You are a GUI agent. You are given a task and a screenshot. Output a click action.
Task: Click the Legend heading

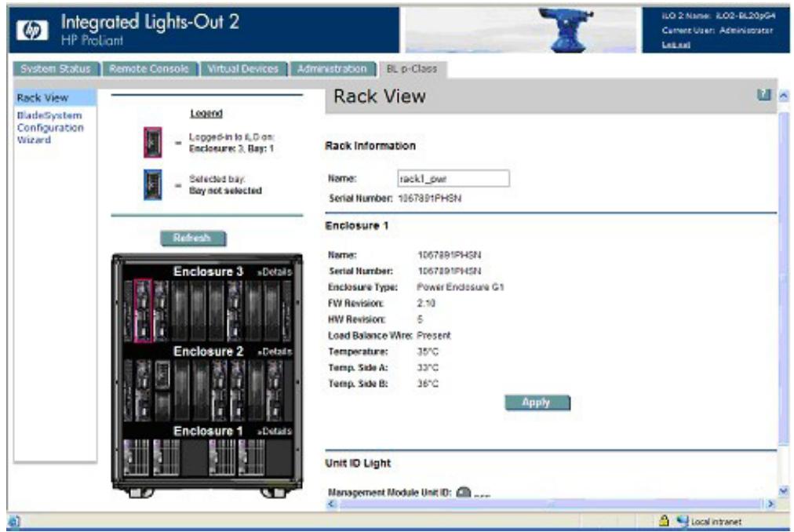click(206, 114)
